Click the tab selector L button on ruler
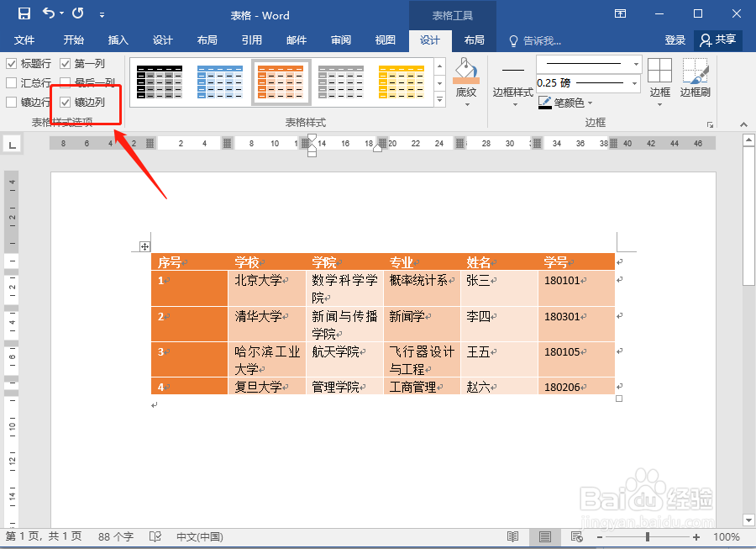This screenshot has height=549, width=756. coord(12,144)
